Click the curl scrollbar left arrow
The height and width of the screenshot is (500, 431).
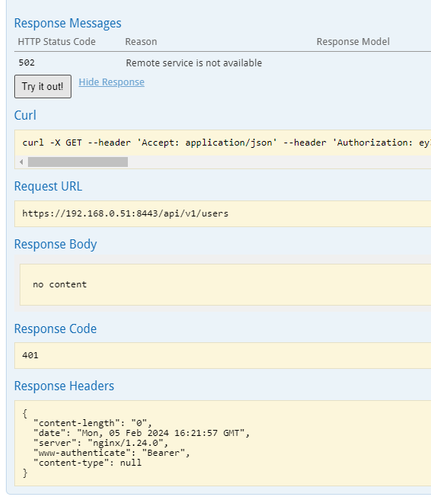tap(21, 162)
